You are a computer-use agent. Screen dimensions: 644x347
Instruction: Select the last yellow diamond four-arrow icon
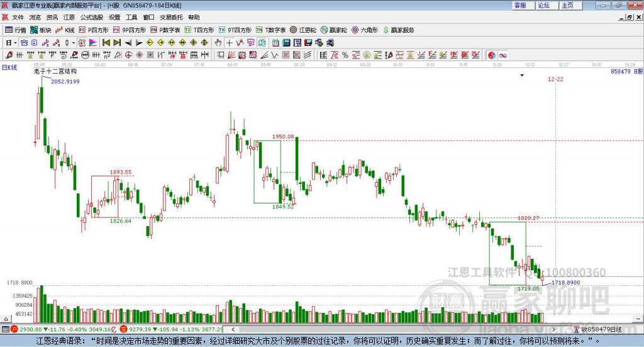[204, 43]
